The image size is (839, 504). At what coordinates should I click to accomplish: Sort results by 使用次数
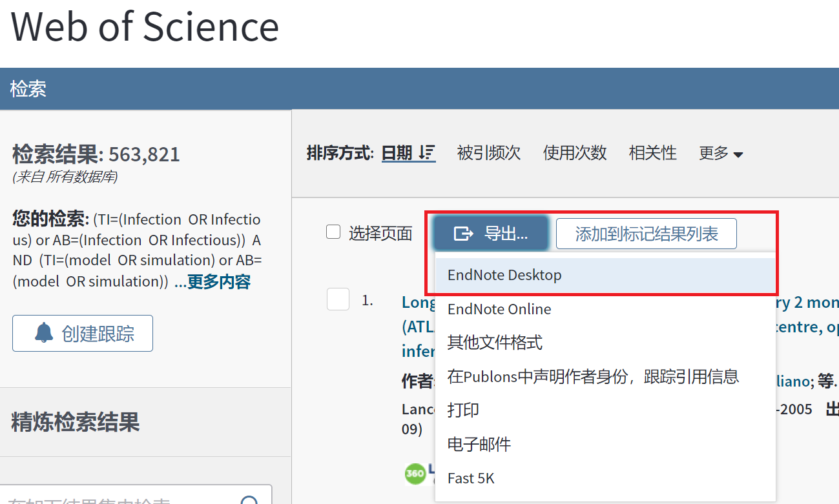pyautogui.click(x=575, y=153)
